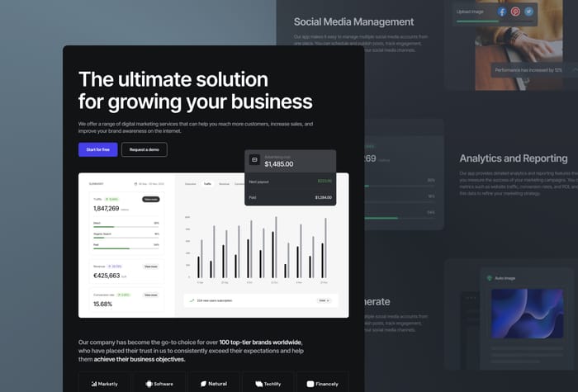This screenshot has width=578, height=392.
Task: Click the green trend icon by new users subscription
Action: tap(192, 300)
